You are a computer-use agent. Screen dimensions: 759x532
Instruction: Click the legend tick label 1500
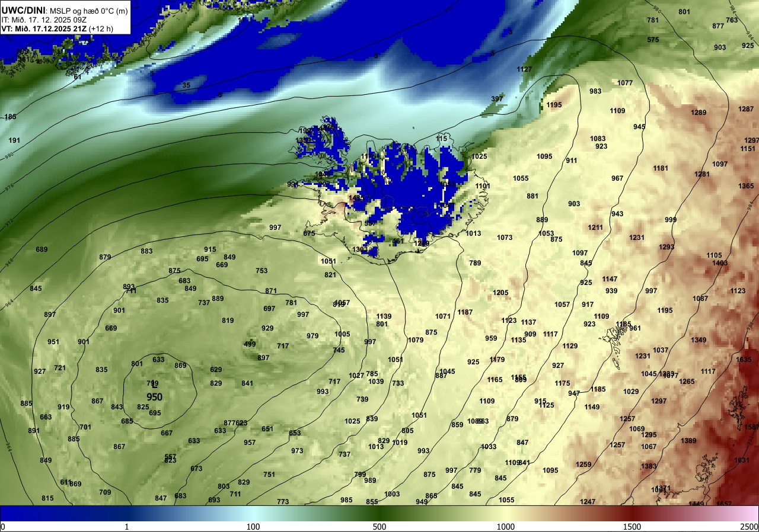[x=632, y=527]
